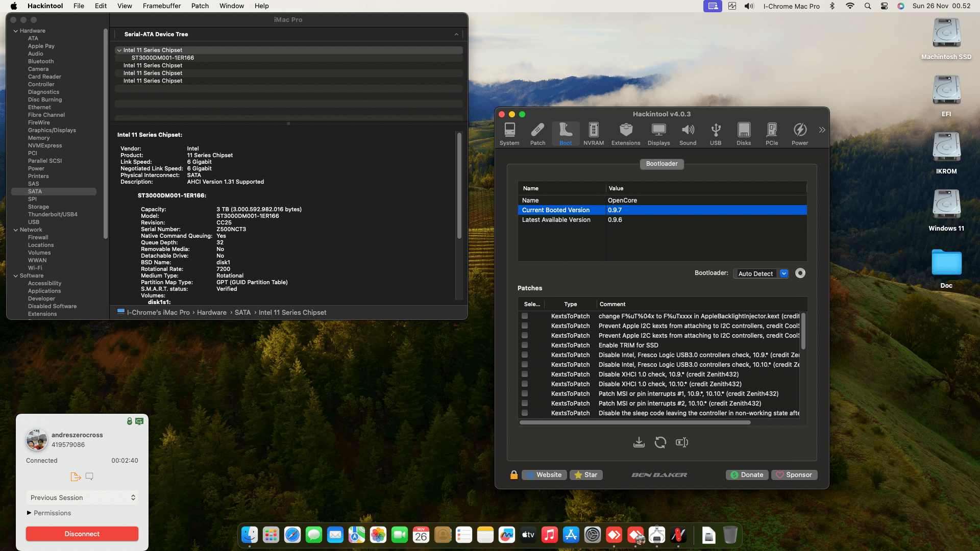Open Control Center in the menu bar

point(884,6)
